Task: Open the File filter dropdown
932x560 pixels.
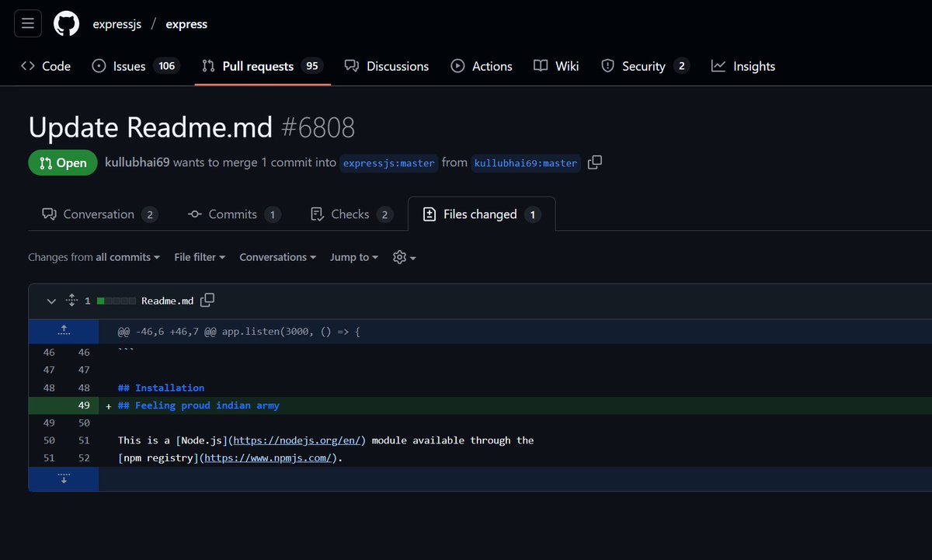Action: click(x=200, y=257)
